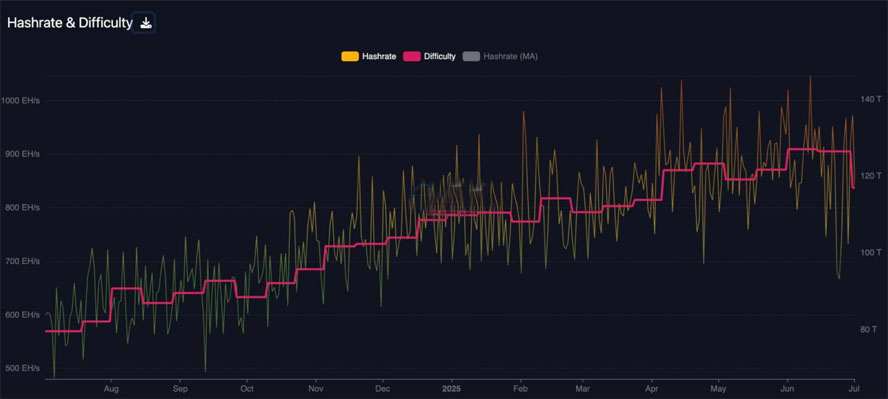Click the orange Hashrate legend color swatch
Image resolution: width=888 pixels, height=399 pixels.
point(350,57)
